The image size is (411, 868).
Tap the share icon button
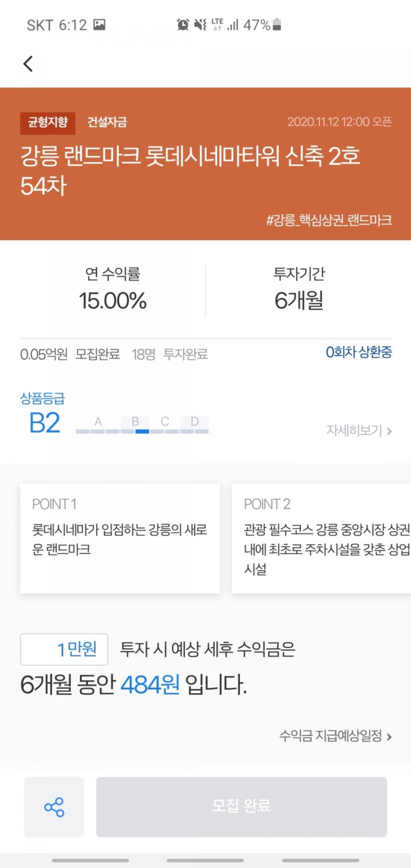click(54, 807)
